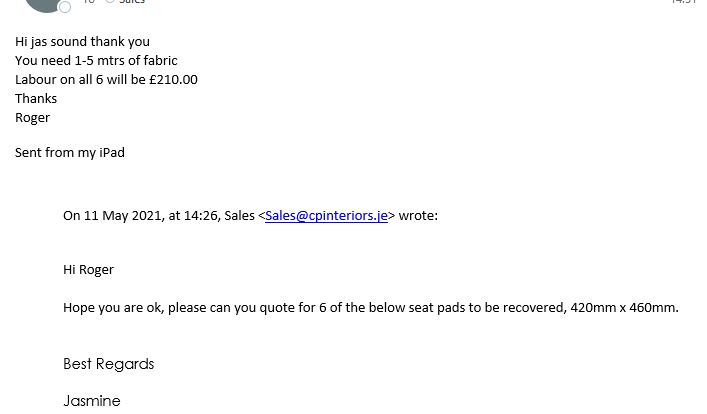This screenshot has width=707, height=414.
Task: Click the presence indicator beside Sales recipient
Action: point(110,2)
